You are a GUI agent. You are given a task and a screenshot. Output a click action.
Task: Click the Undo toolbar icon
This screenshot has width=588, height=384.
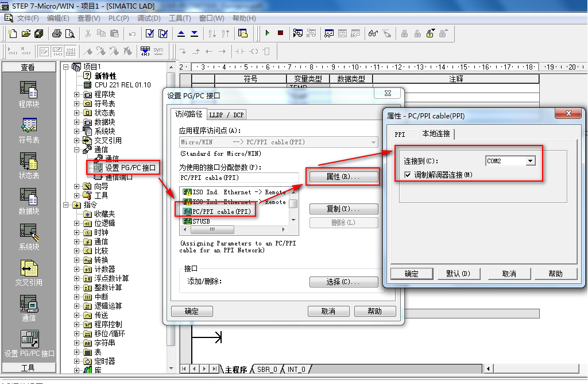(132, 34)
